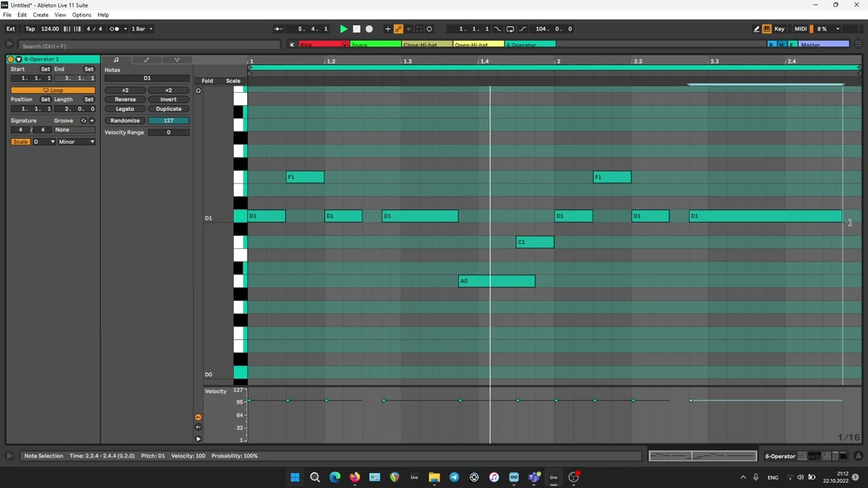This screenshot has width=868, height=488.
Task: Click Capture MIDI icon
Action: [x=418, y=29]
